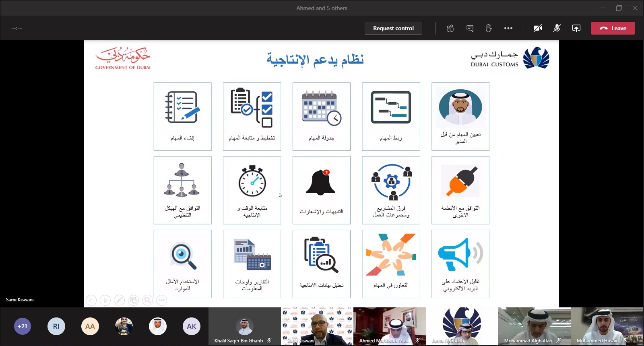Viewport: 644px width, 346px height.
Task: Open the share content tray
Action: tap(576, 28)
